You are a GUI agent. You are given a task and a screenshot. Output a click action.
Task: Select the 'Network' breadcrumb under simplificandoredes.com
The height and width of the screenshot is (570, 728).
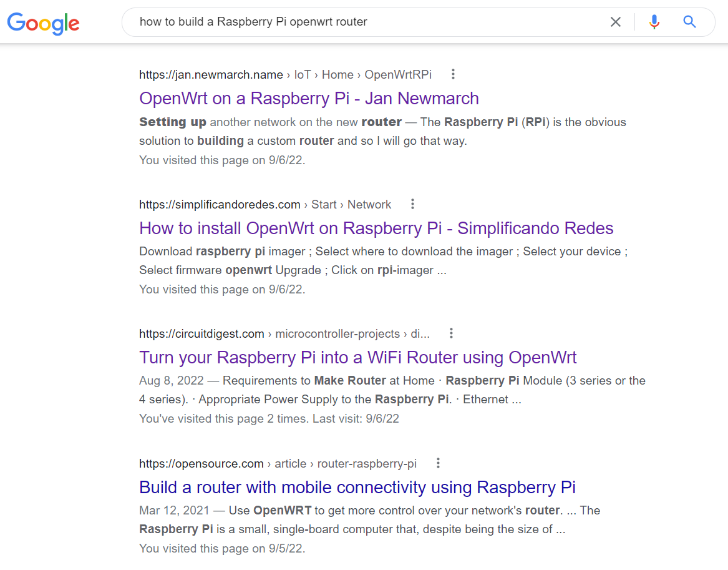click(x=369, y=204)
